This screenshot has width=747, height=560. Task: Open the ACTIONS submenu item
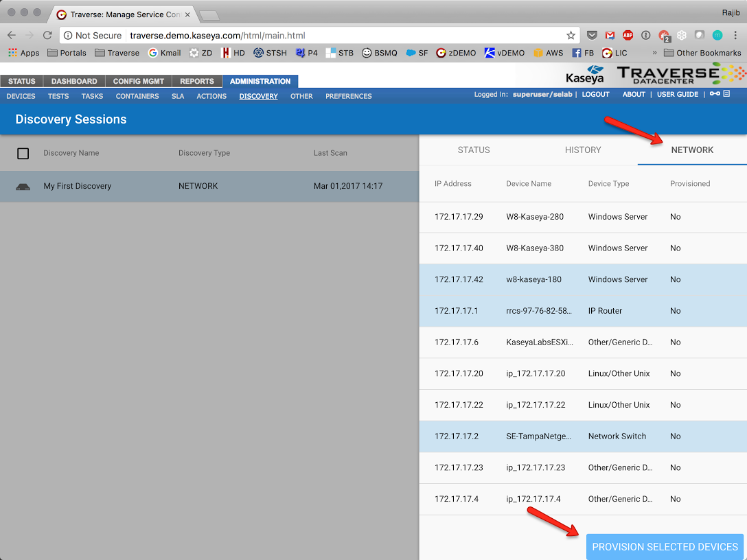pyautogui.click(x=211, y=96)
